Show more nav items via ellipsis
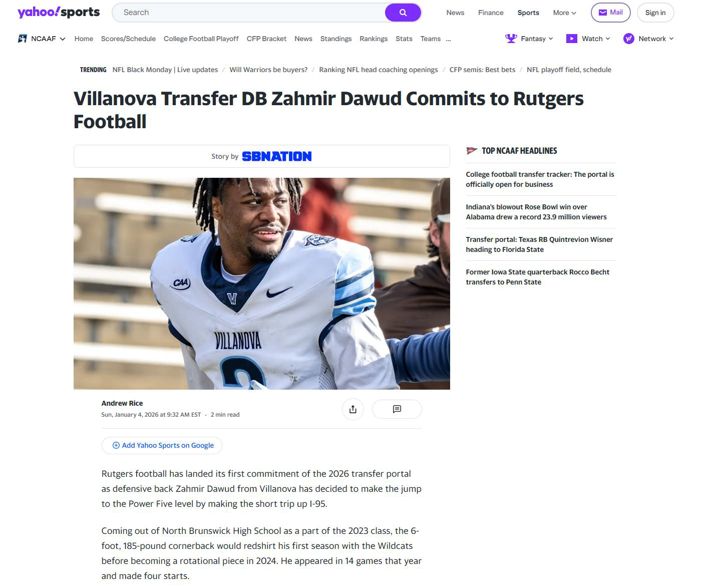Viewport: 717px width, 588px height. pyautogui.click(x=448, y=39)
